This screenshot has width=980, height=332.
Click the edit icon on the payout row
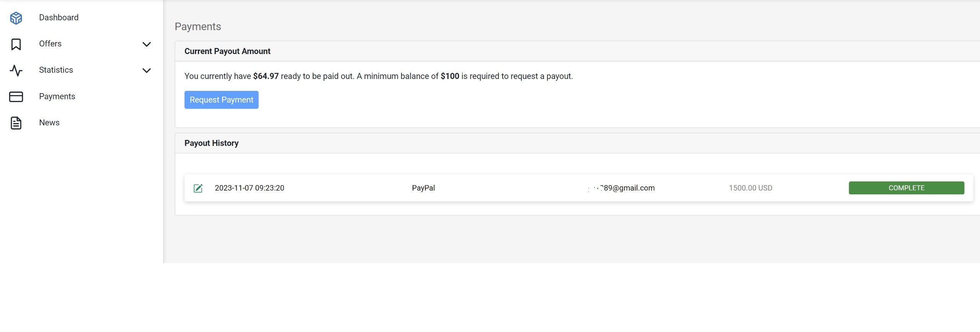pos(198,188)
